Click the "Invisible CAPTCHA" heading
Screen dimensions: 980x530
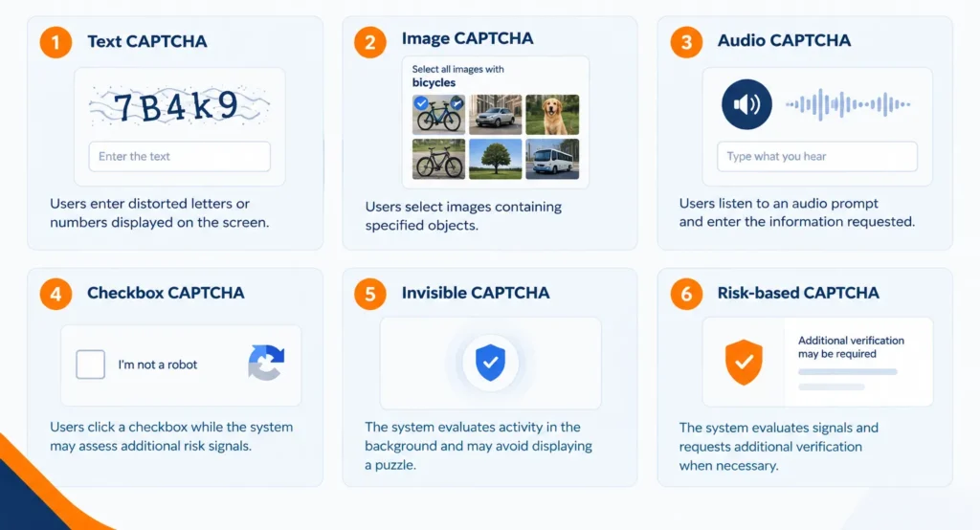pyautogui.click(x=476, y=293)
